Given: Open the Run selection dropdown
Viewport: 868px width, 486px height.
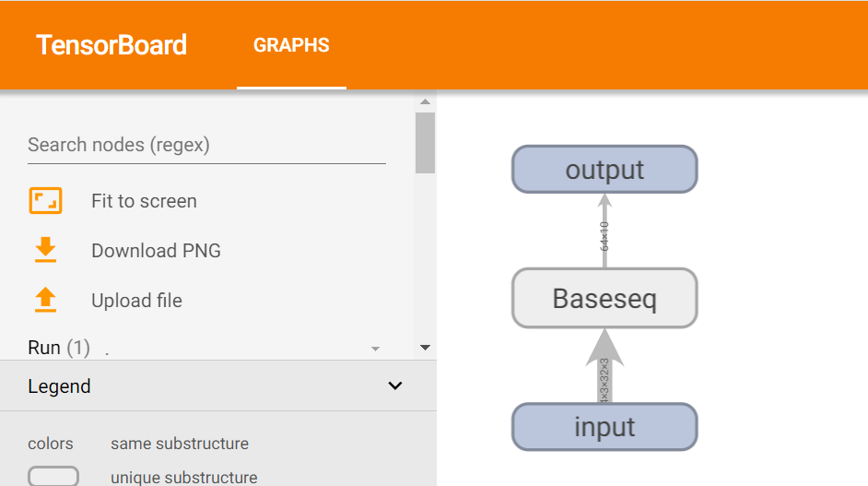Looking at the screenshot, I should 375,349.
